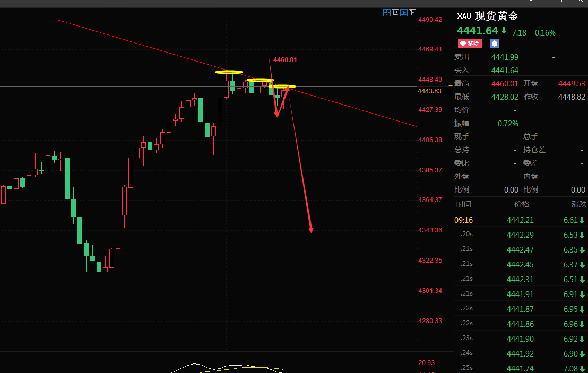Click the 时间 column header

coord(464,204)
